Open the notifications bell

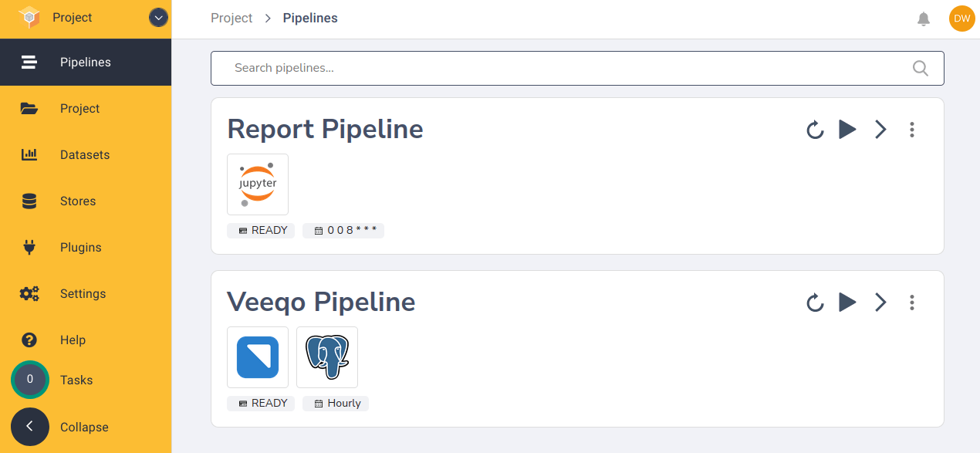924,19
